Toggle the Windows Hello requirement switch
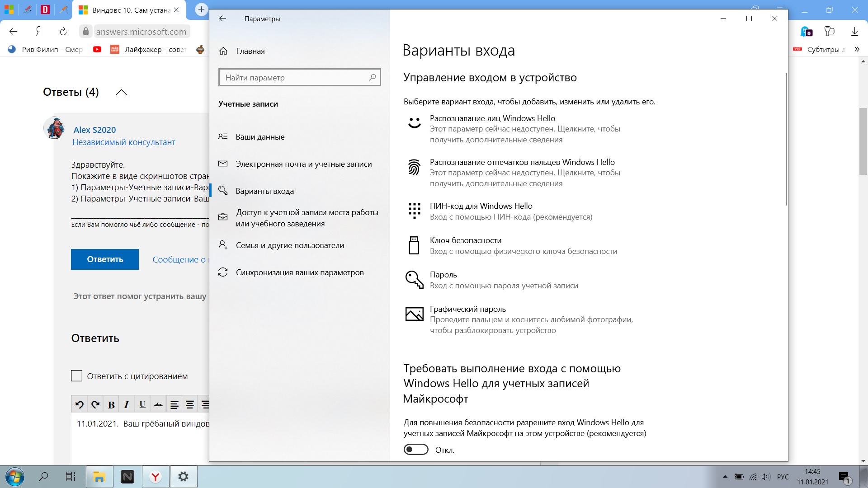The height and width of the screenshot is (488, 868). point(416,450)
